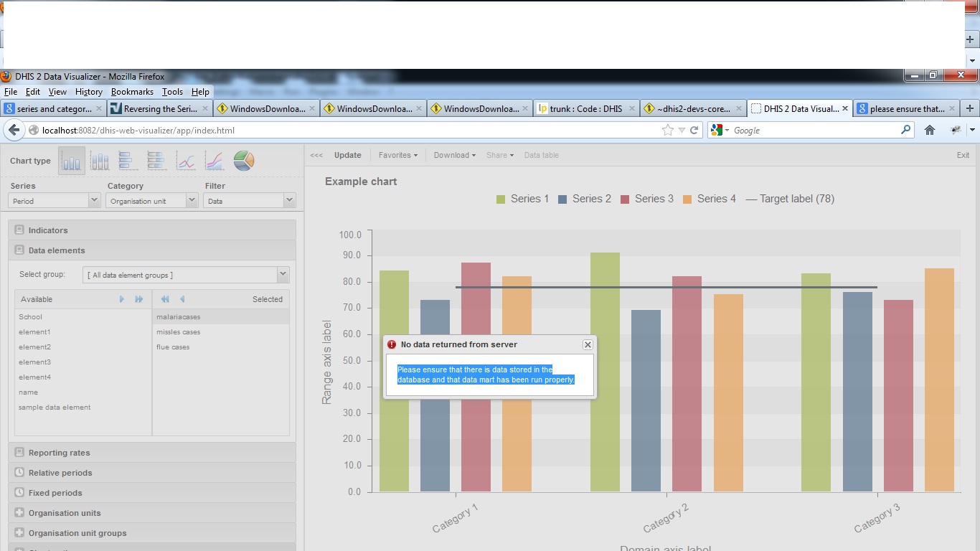Close the No data returned dialog
Viewport: 980px width, 551px height.
[588, 344]
